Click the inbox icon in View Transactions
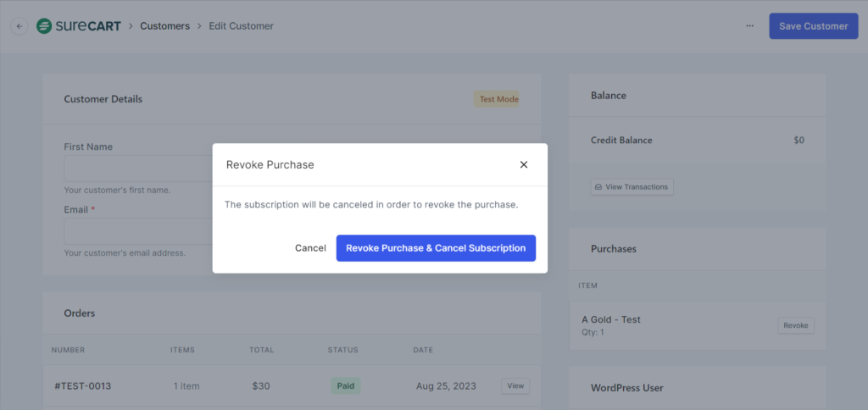The width and height of the screenshot is (868, 410). (598, 187)
